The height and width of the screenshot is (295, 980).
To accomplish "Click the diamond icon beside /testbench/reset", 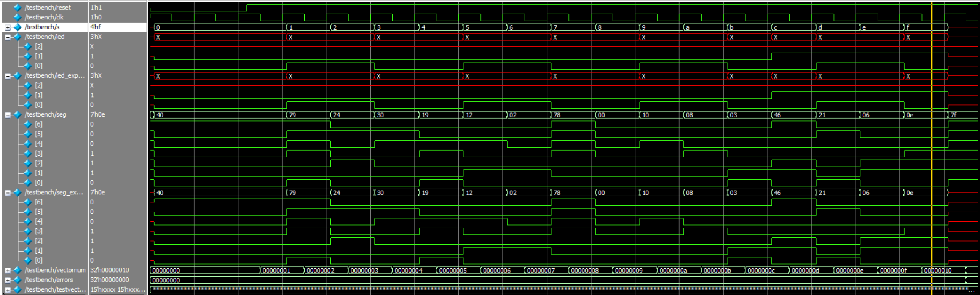I will click(x=18, y=8).
